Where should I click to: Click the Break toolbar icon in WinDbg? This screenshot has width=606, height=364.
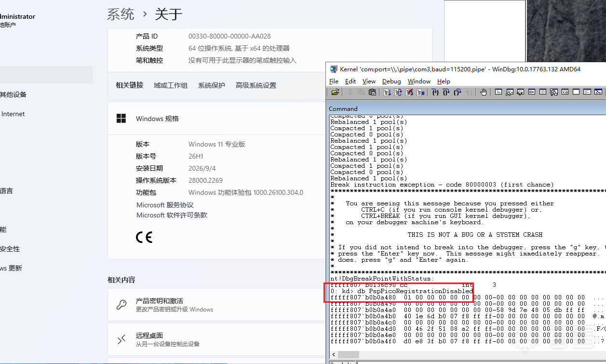(420, 92)
